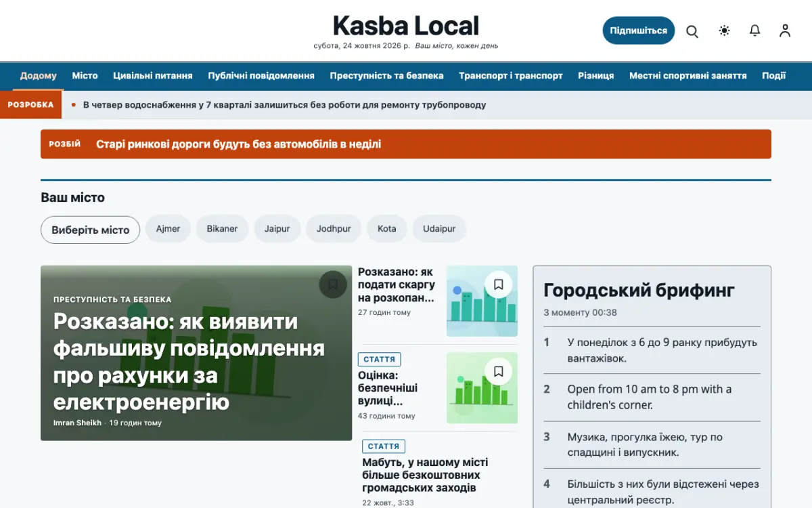
Task: Open Преступність та безпека section
Action: 387,76
